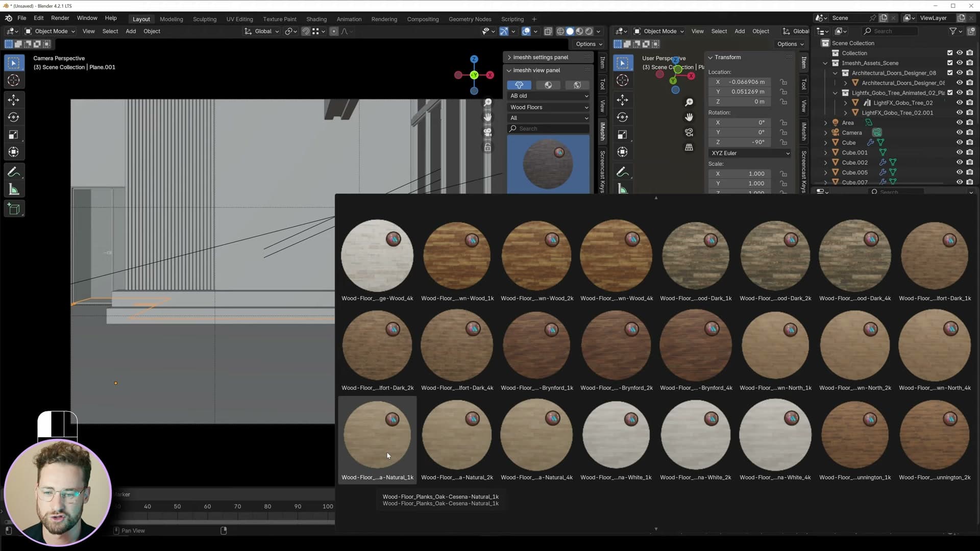
Task: Hide the Camera object with its eye icon
Action: click(x=960, y=133)
